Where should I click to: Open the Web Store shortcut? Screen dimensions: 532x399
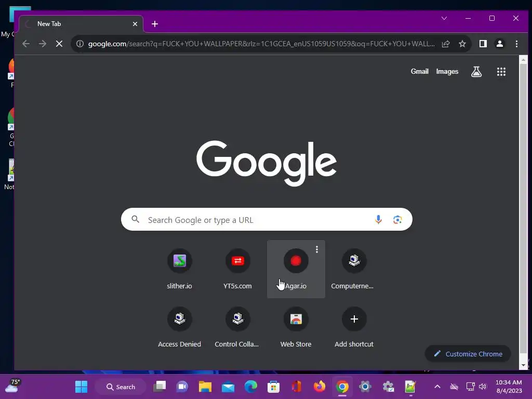click(296, 327)
